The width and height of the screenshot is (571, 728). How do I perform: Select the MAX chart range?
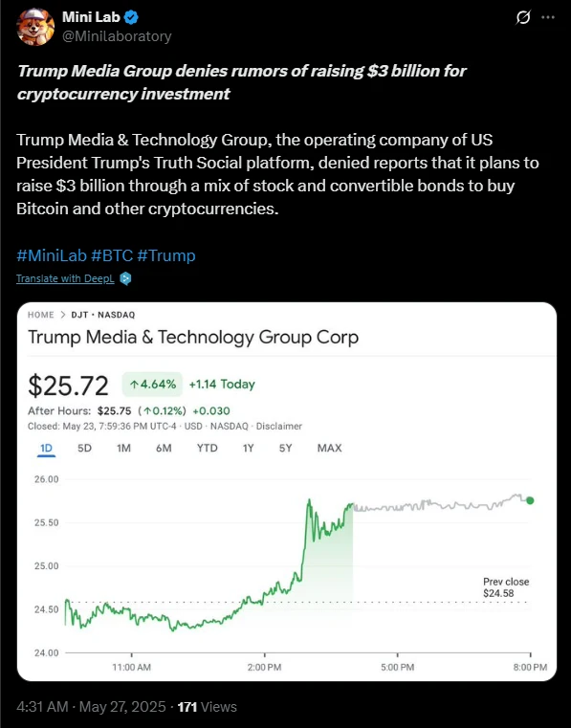[330, 448]
